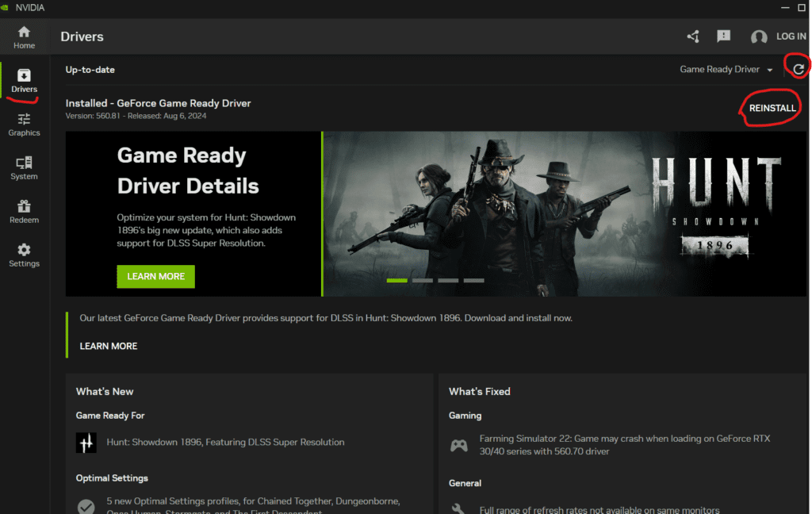Click the 'Game Ready For' subheading

(x=110, y=416)
